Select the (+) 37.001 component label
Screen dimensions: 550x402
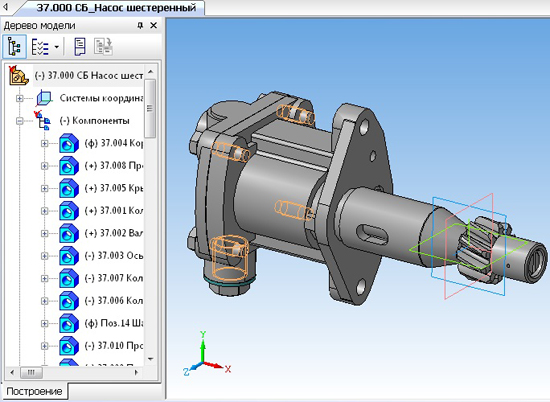[114, 210]
